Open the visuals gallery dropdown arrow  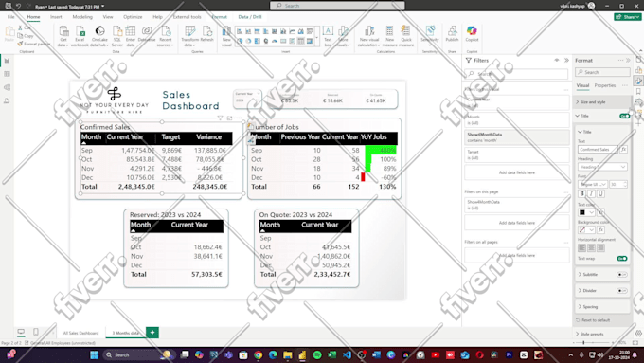(316, 38)
